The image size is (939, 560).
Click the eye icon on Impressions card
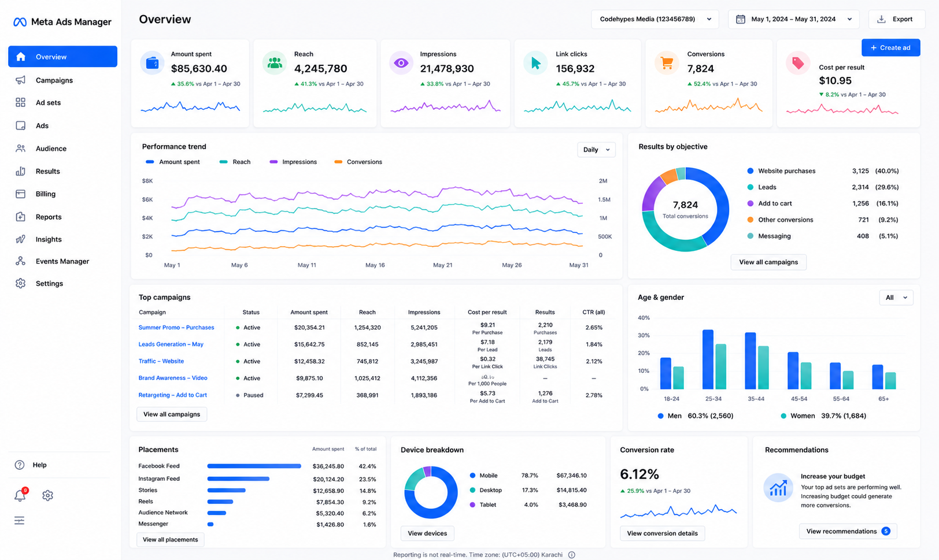(401, 63)
